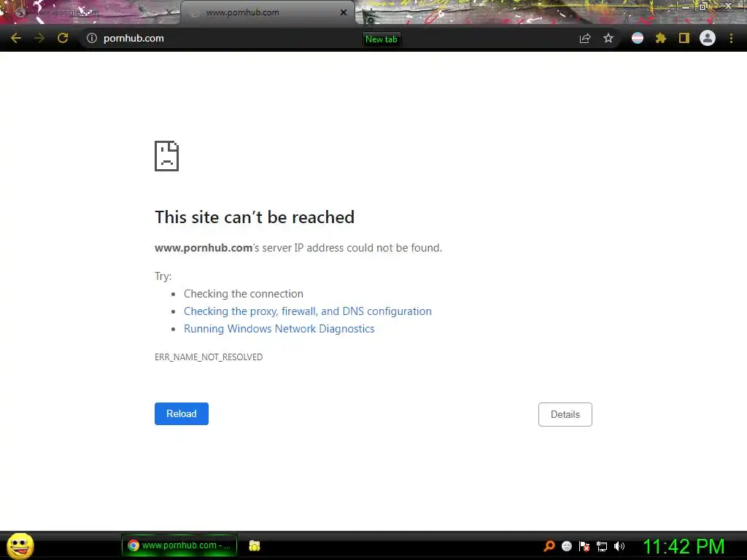Click the round white tray icon
747x560 pixels.
pos(566,546)
